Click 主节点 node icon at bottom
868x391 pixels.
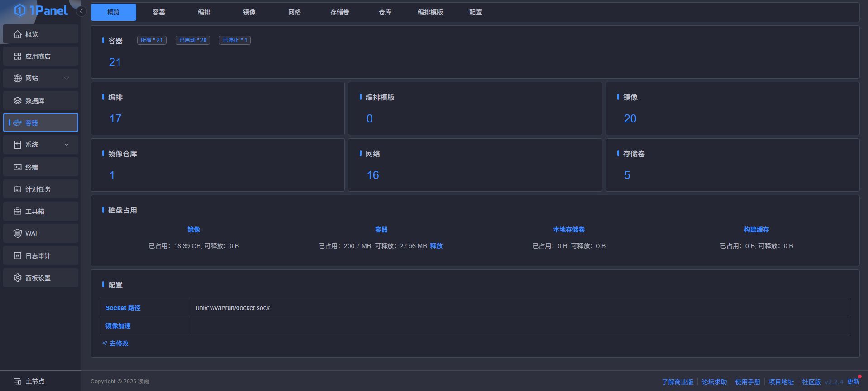pos(18,382)
